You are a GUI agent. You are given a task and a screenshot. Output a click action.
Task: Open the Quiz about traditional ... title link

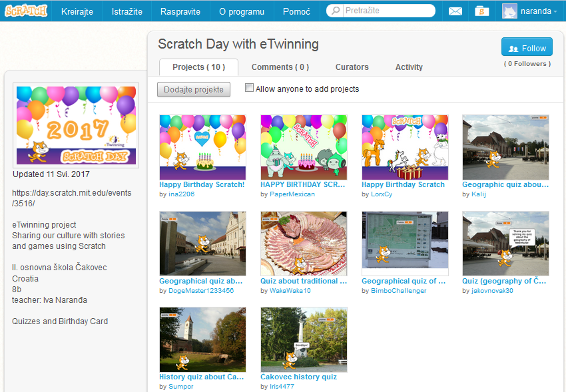click(x=304, y=281)
